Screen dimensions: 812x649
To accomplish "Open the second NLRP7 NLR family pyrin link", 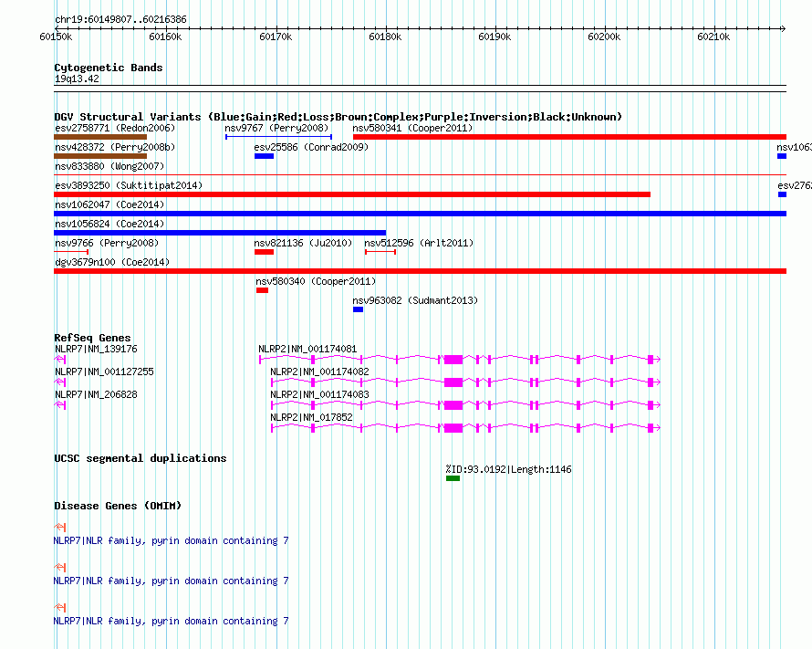I will coord(171,581).
